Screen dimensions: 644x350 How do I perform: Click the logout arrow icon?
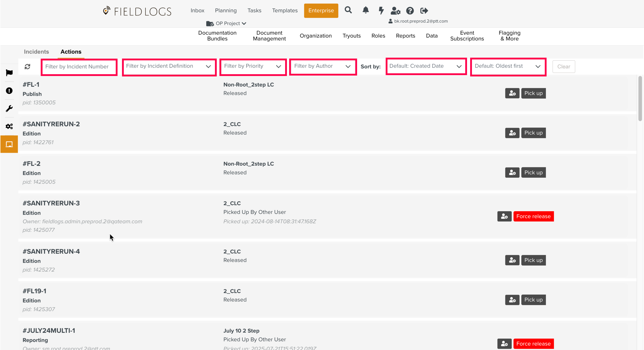(x=424, y=11)
